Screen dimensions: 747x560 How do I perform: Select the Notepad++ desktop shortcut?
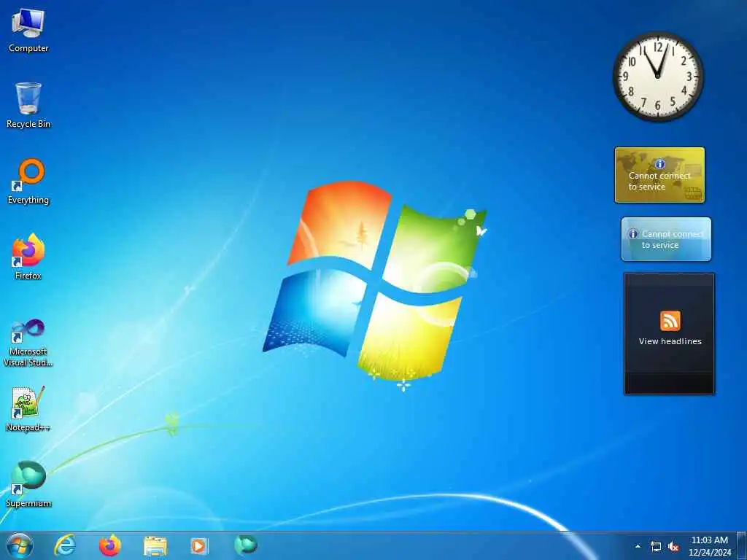pos(28,410)
